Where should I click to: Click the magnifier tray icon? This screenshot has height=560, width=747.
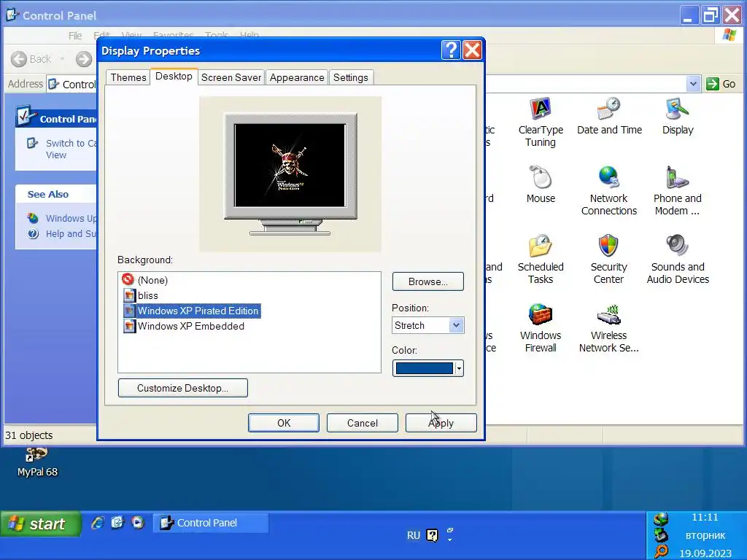click(x=661, y=551)
